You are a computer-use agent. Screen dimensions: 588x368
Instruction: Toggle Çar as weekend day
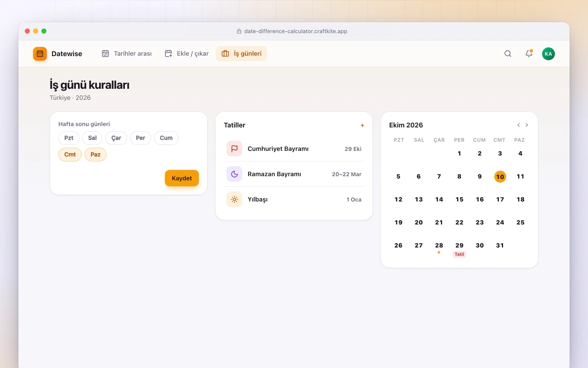(116, 138)
